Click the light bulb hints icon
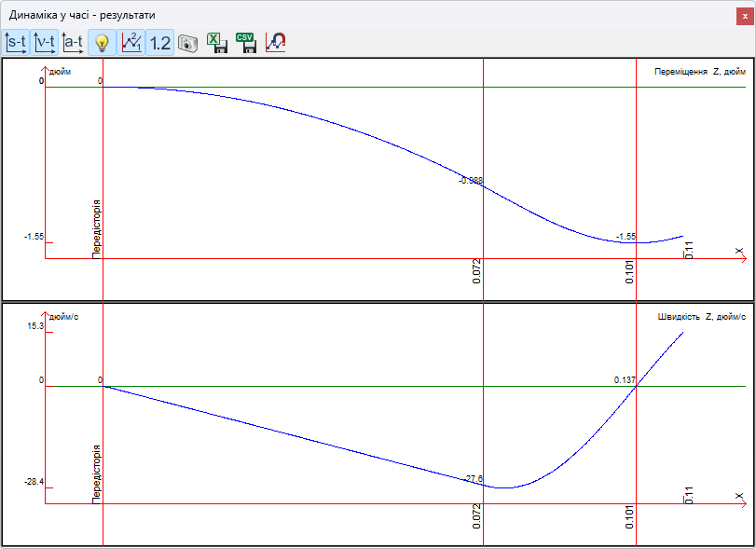This screenshot has height=549, width=756. coord(103,42)
